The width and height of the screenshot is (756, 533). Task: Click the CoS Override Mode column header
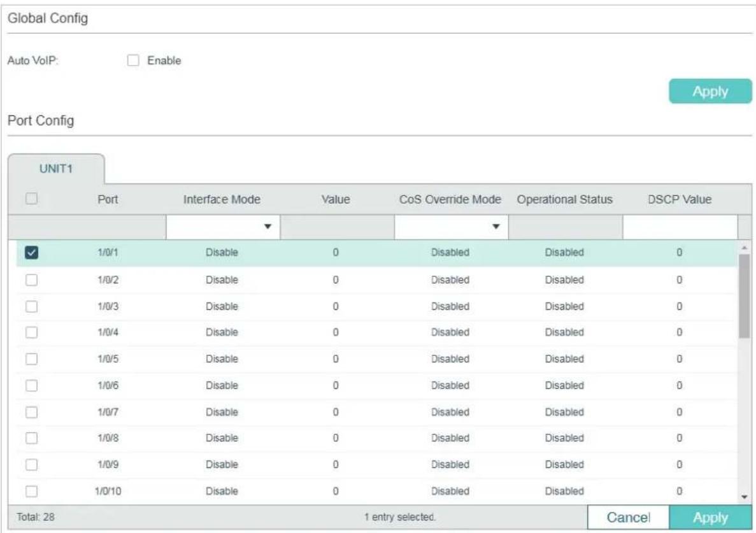click(450, 199)
